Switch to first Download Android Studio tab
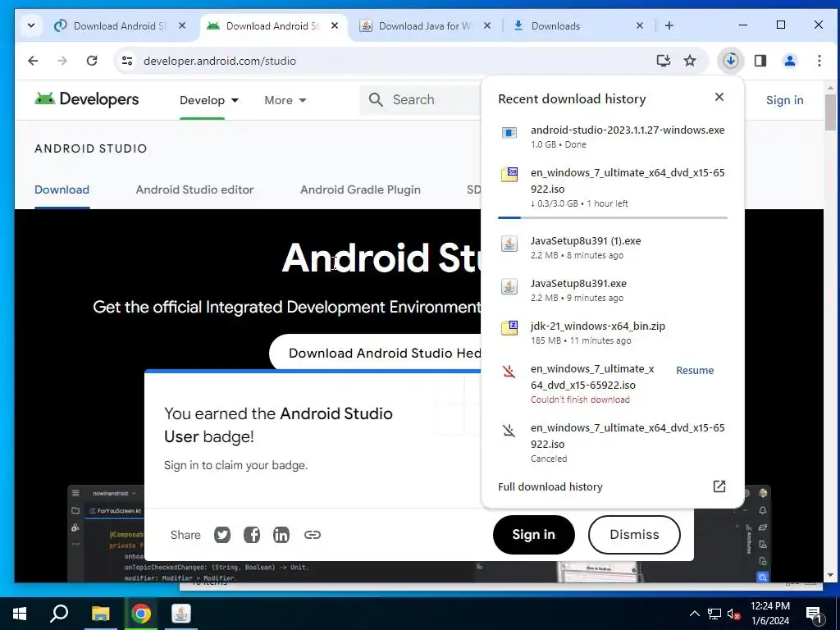The image size is (840, 630). [x=120, y=25]
